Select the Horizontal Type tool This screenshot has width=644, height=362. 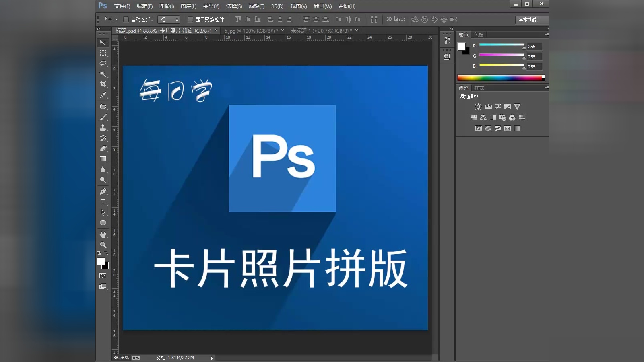point(103,202)
